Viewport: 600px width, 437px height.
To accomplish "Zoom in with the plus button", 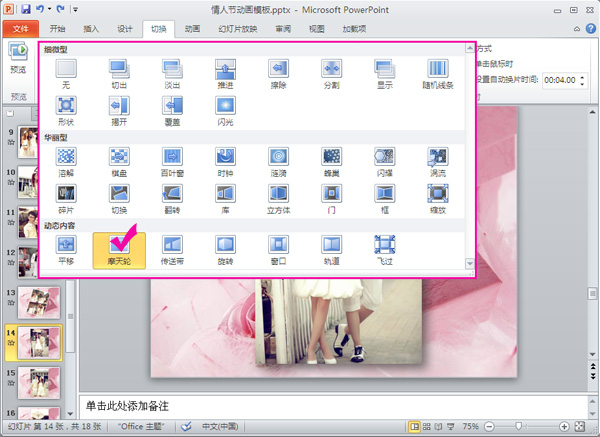I will [564, 426].
